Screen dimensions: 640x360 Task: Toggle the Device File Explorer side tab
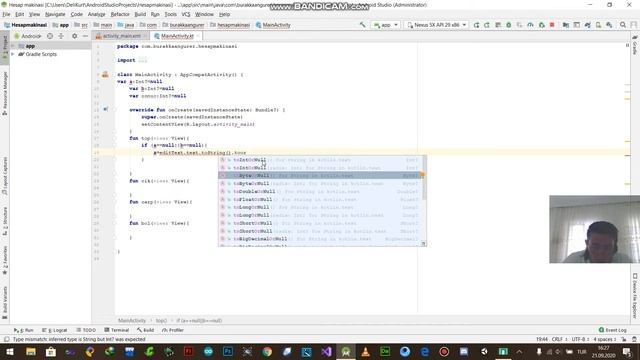(635, 296)
